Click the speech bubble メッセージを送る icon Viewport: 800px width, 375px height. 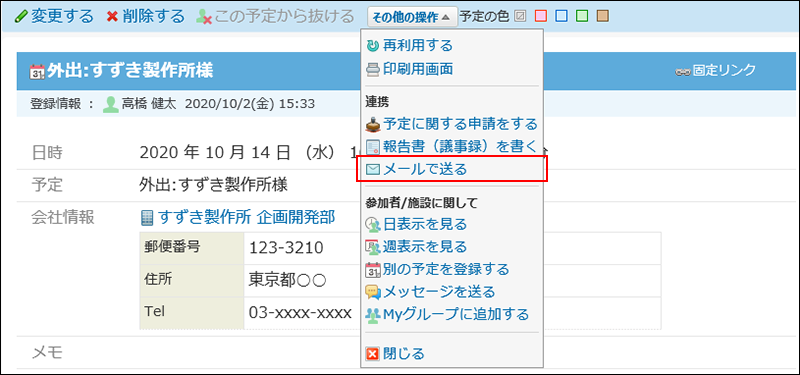[x=373, y=292]
